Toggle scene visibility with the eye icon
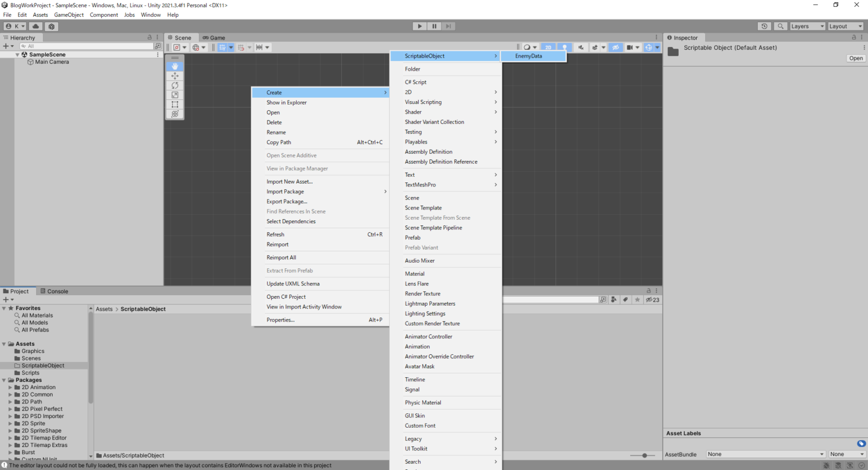868x470 pixels. pyautogui.click(x=615, y=47)
